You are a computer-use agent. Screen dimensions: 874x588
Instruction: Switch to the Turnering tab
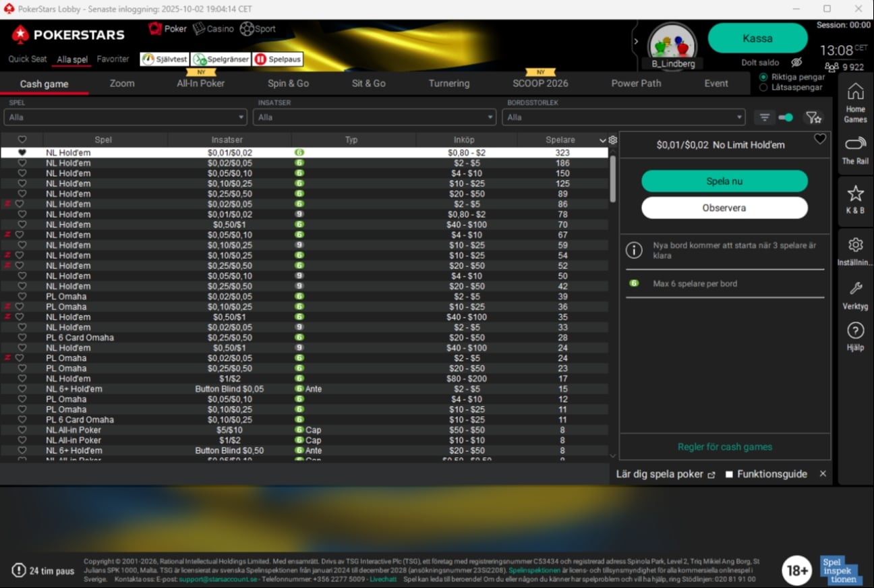[x=449, y=84]
